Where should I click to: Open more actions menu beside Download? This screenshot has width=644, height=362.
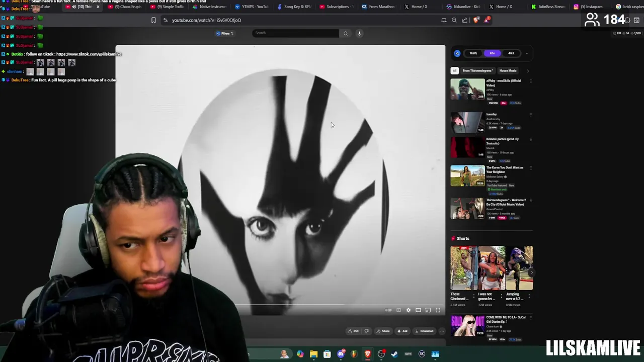tap(442, 331)
